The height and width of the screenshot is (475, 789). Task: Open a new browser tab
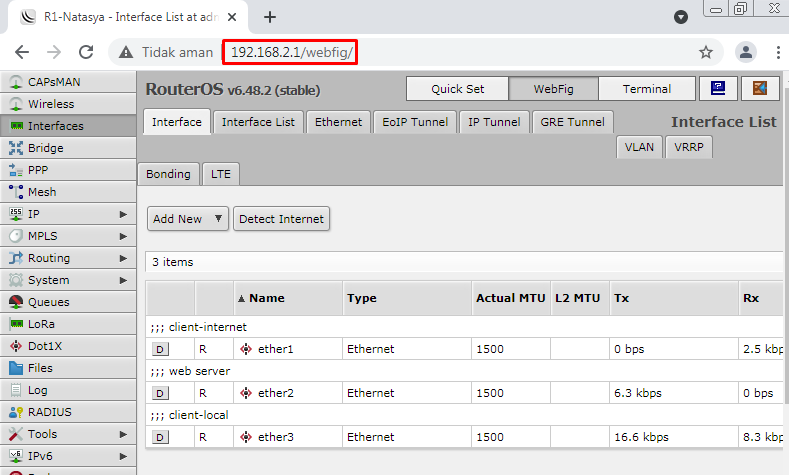pyautogui.click(x=270, y=17)
